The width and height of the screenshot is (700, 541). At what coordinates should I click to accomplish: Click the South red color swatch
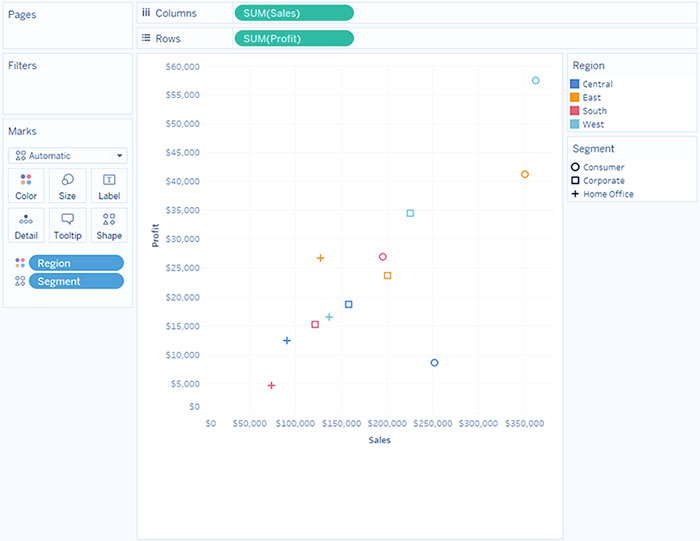[575, 111]
